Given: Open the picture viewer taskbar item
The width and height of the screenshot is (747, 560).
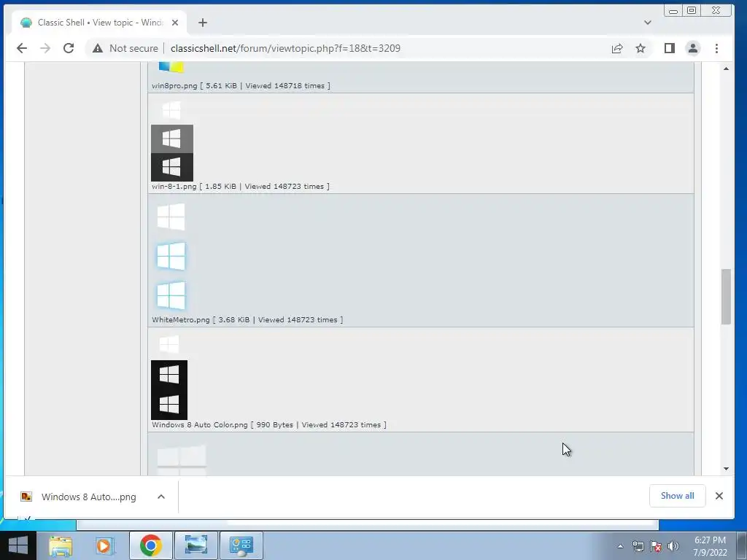Looking at the screenshot, I should point(196,545).
